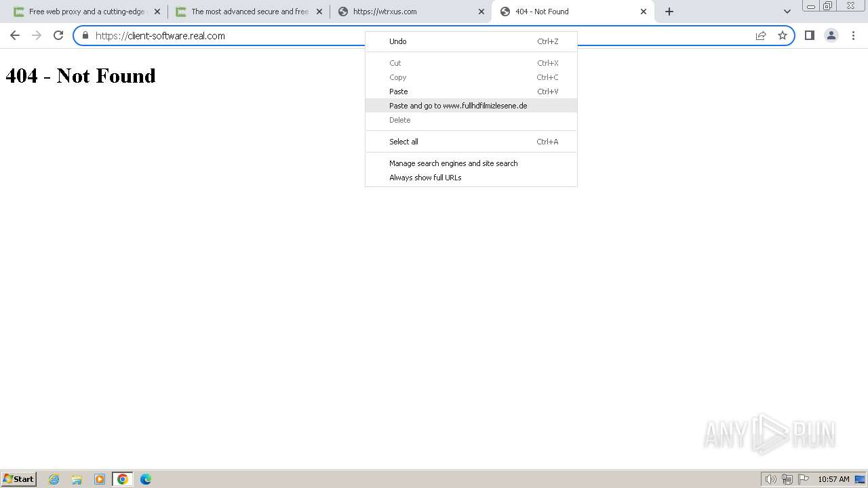868x488 pixels.
Task: Open the Windows Start menu
Action: pyautogui.click(x=19, y=479)
